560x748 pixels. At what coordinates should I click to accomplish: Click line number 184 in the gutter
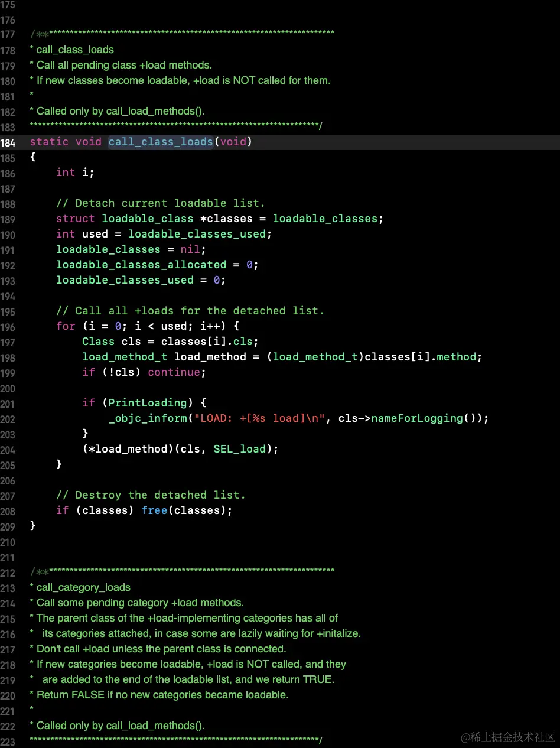(8, 142)
